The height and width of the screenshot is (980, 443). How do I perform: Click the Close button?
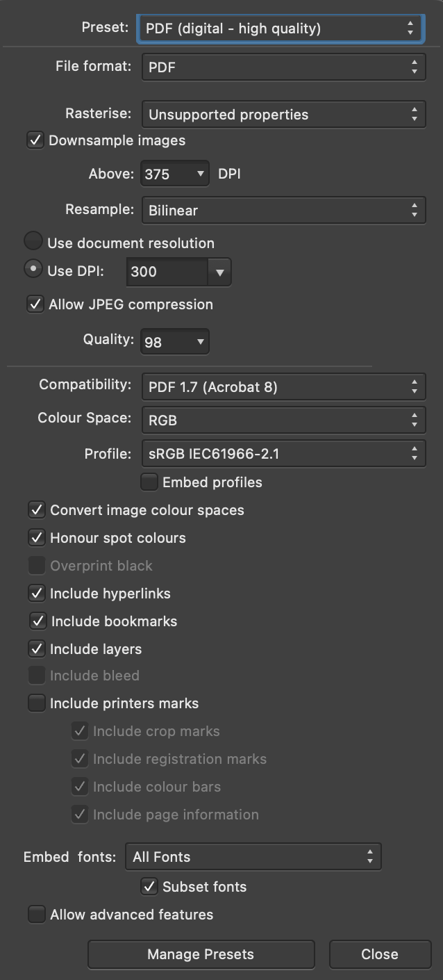click(x=380, y=954)
